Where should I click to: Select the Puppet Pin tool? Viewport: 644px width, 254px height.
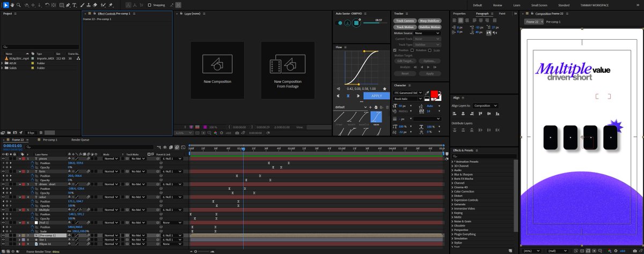(111, 5)
